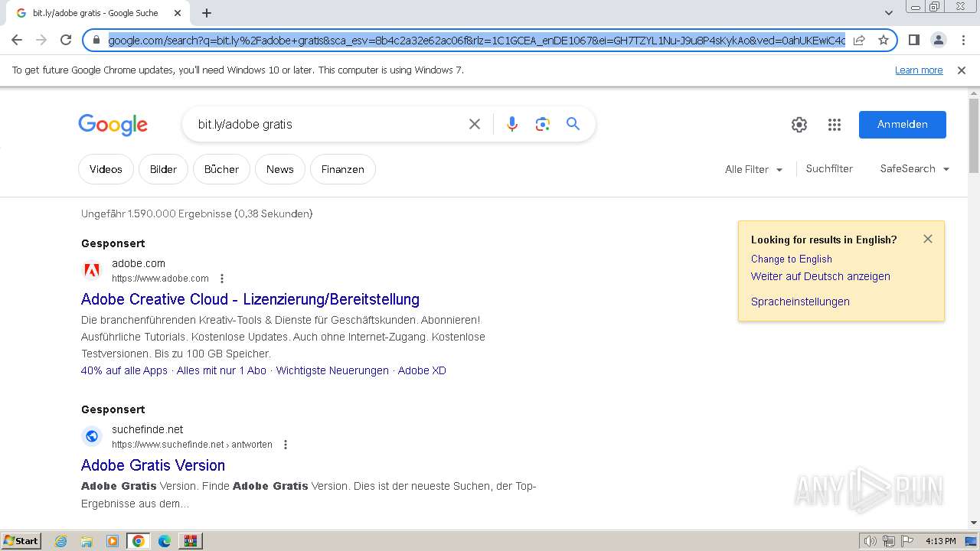980x551 pixels.
Task: Select the browser address bar URL
Action: (476, 40)
